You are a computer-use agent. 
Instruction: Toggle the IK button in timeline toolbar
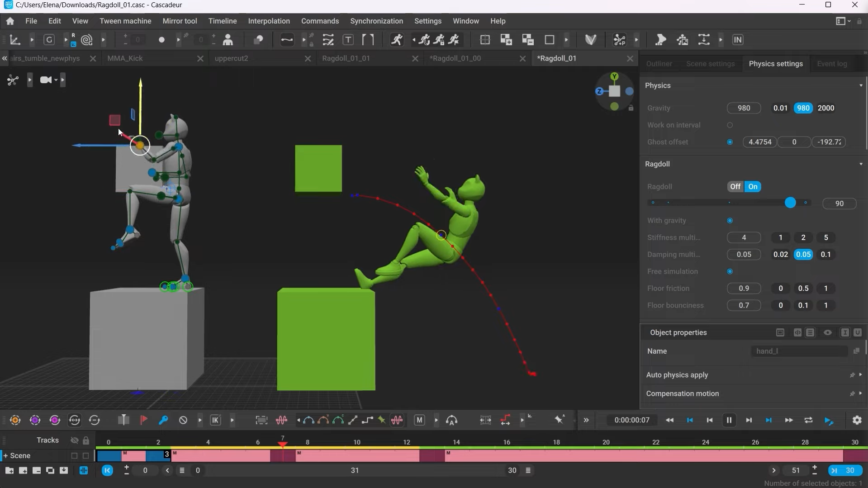point(215,420)
